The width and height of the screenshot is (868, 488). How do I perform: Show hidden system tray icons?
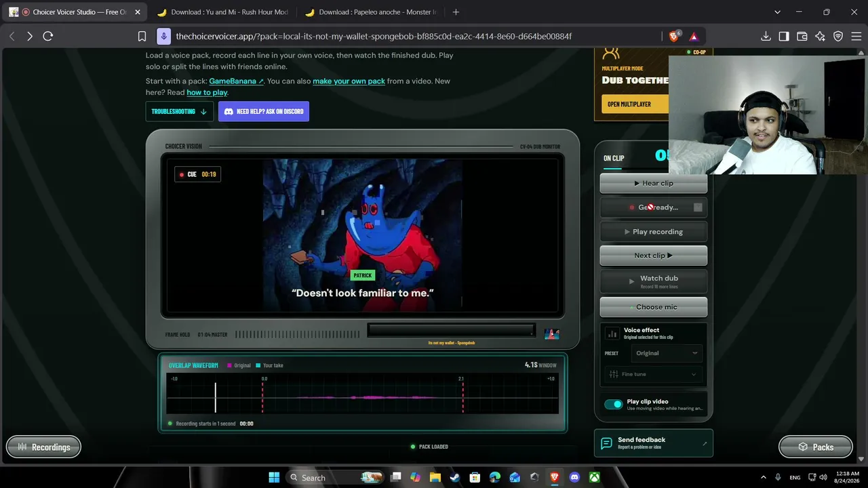pos(763,477)
